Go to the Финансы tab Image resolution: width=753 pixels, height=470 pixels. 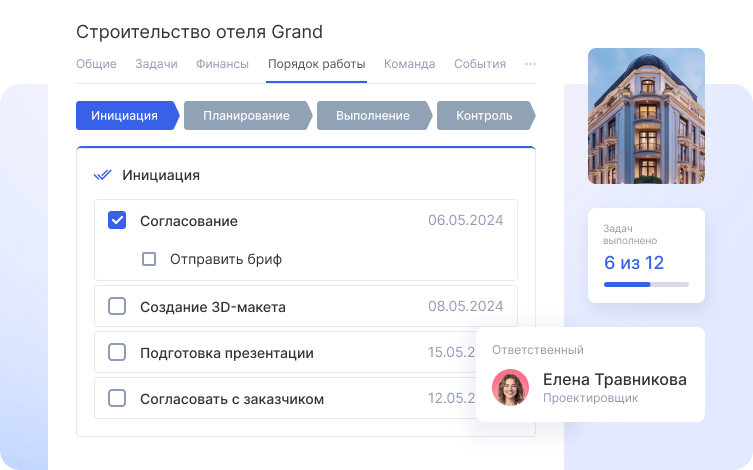point(222,64)
